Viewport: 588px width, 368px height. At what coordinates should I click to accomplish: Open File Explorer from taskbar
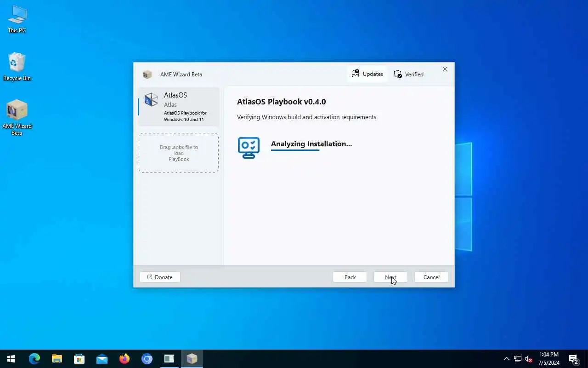57,359
